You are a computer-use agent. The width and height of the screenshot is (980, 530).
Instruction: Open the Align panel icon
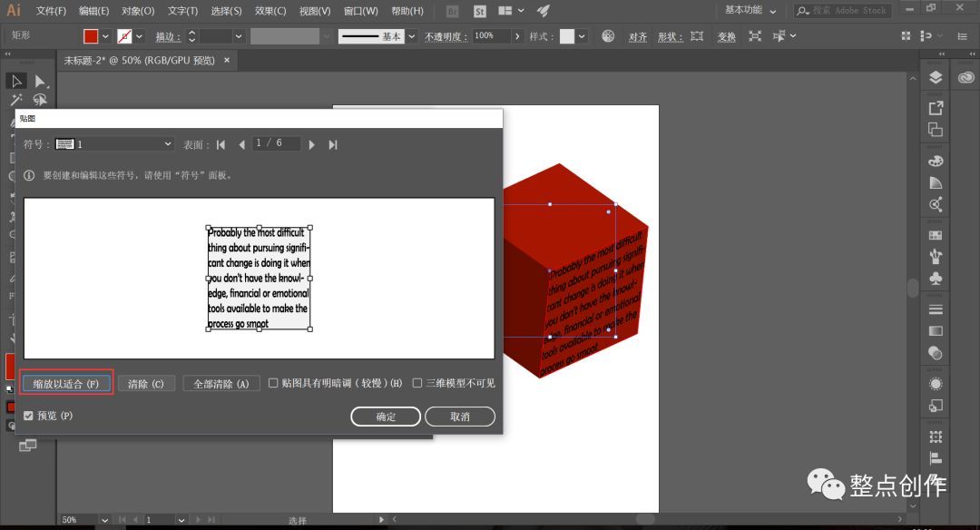[x=935, y=458]
